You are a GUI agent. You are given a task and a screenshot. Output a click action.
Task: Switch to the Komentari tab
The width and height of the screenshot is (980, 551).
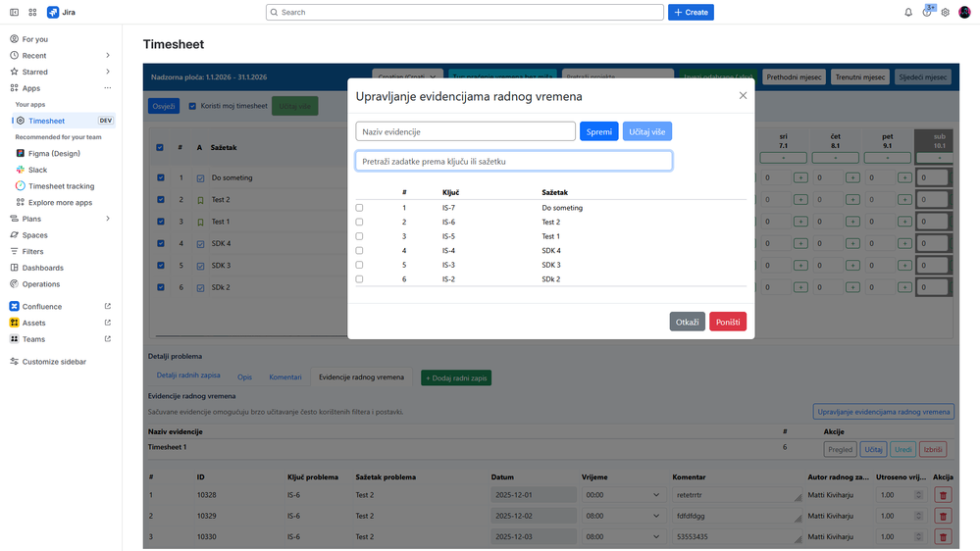point(285,377)
